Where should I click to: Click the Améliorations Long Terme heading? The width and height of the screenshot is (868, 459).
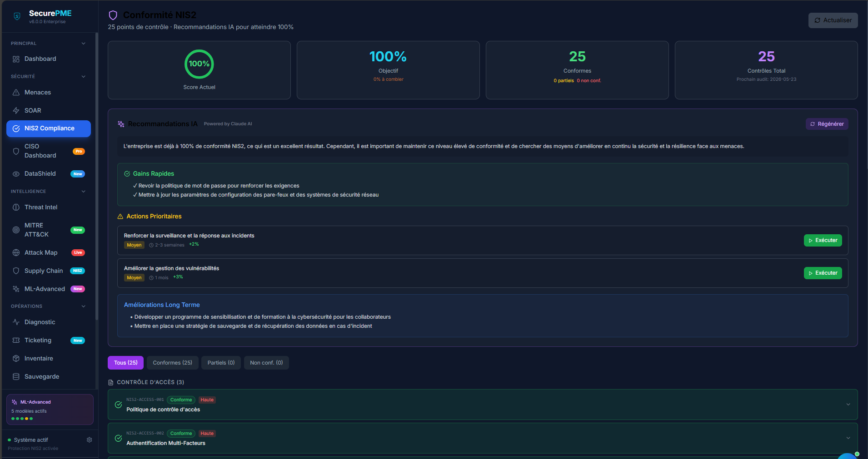tap(162, 305)
